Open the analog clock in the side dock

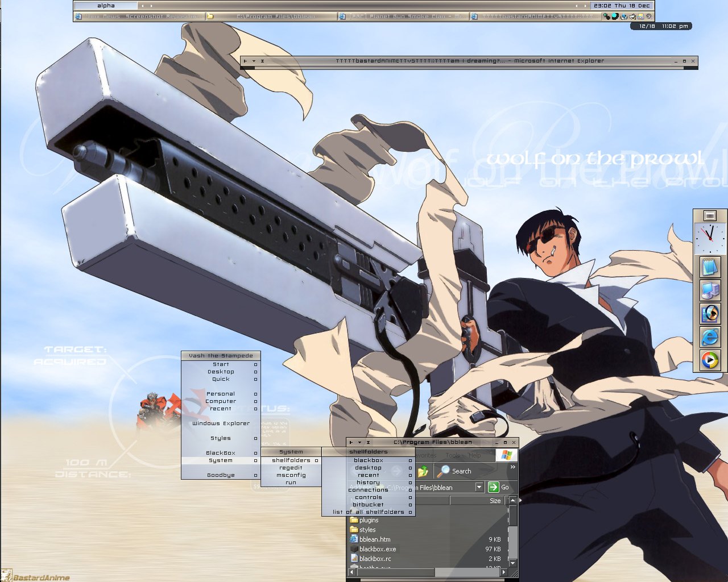click(x=710, y=238)
